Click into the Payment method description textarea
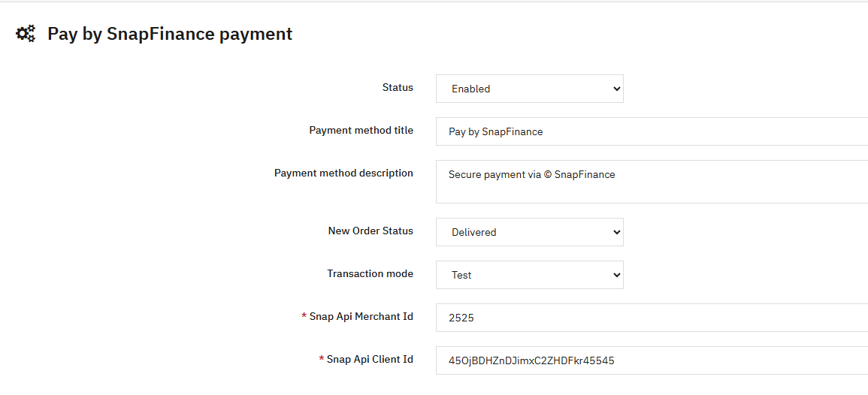 click(x=651, y=181)
